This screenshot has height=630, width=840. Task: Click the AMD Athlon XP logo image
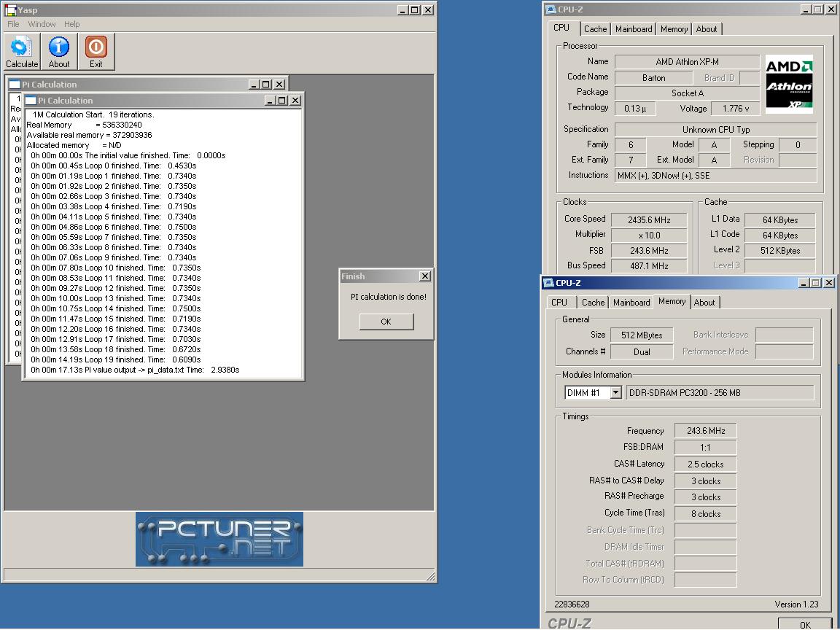pos(789,84)
